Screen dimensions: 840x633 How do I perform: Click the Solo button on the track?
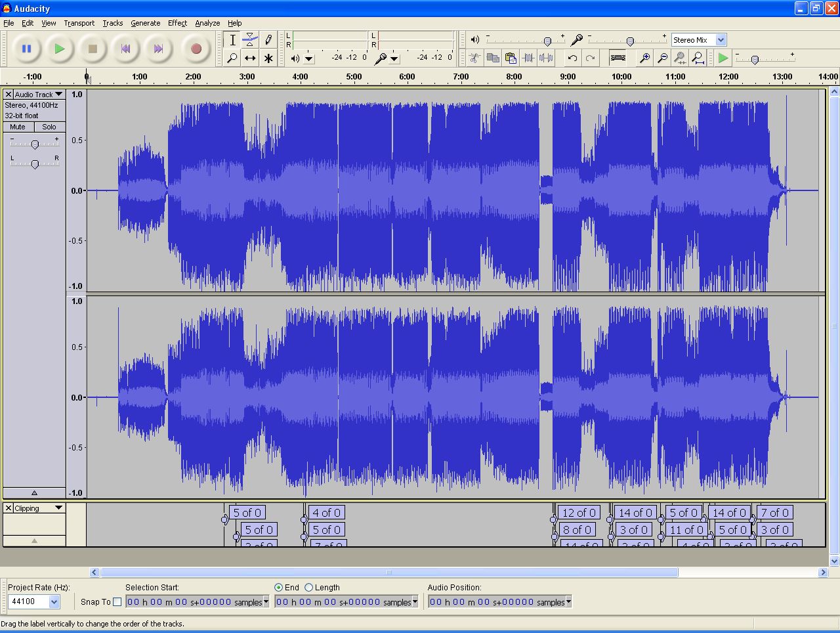[x=49, y=127]
